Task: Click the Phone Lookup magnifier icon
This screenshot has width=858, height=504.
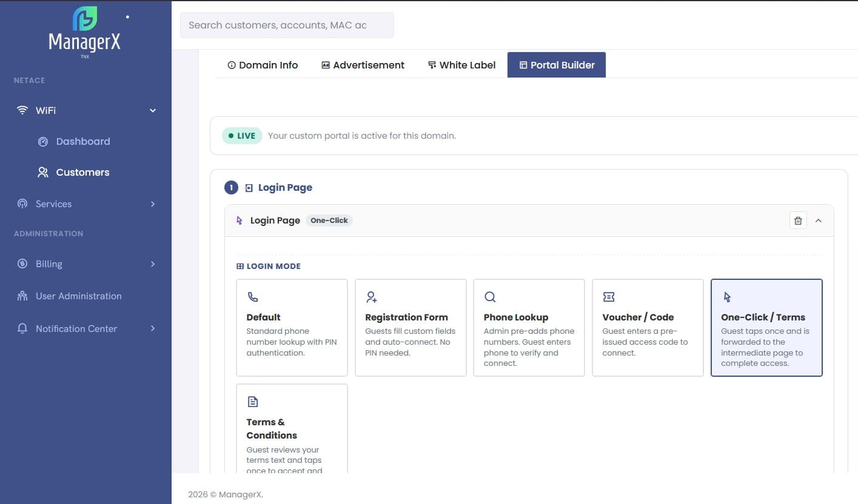Action: click(x=490, y=297)
